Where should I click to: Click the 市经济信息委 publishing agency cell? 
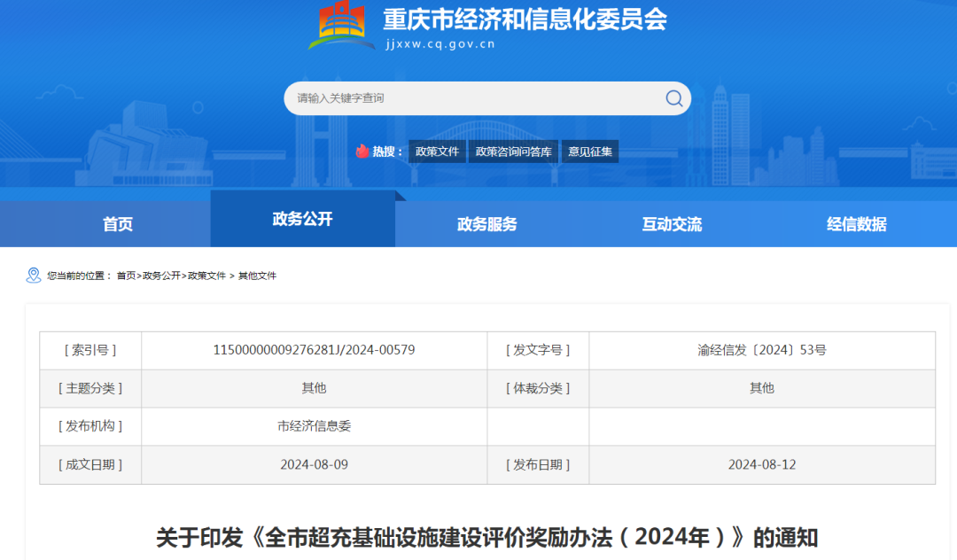coord(313,426)
